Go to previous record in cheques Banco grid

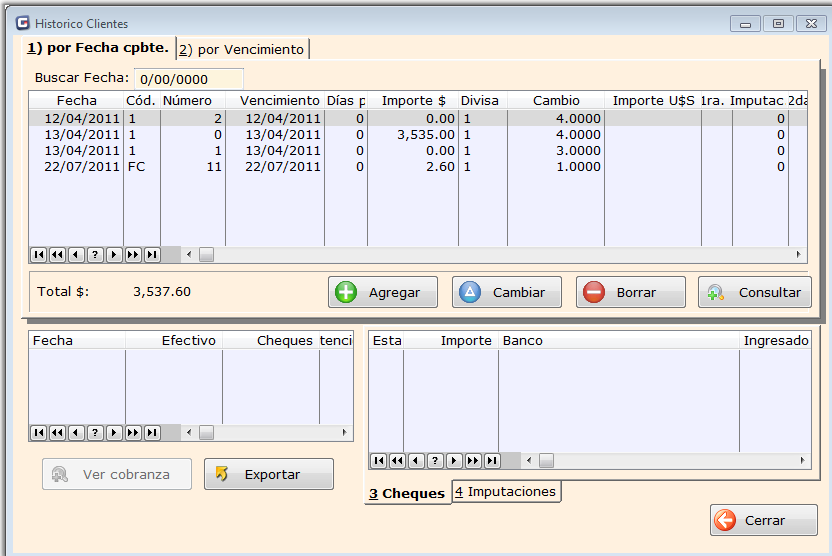pyautogui.click(x=416, y=461)
